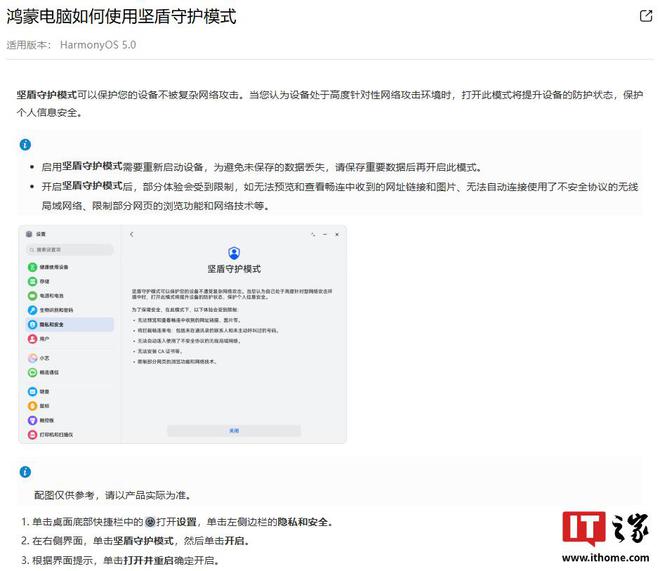This screenshot has height=571, width=660.
Task: Click the 坚盾守护模式 heading in the settings window
Action: pos(234,269)
